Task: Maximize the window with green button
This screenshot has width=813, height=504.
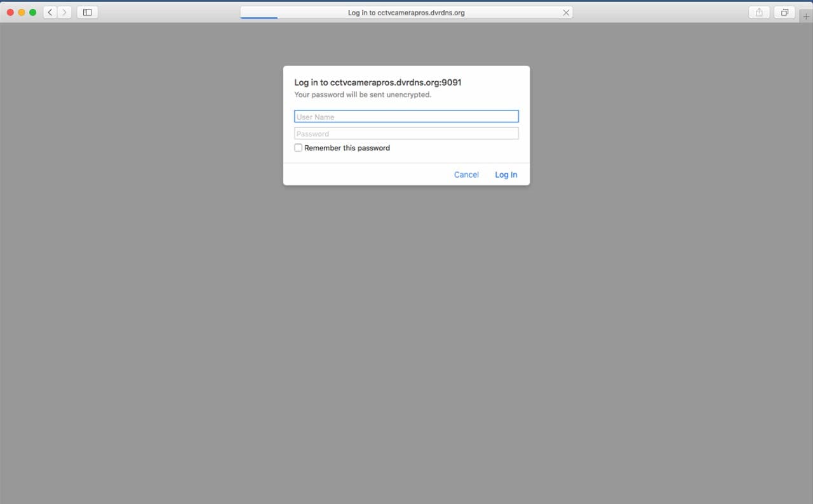Action: pos(33,12)
